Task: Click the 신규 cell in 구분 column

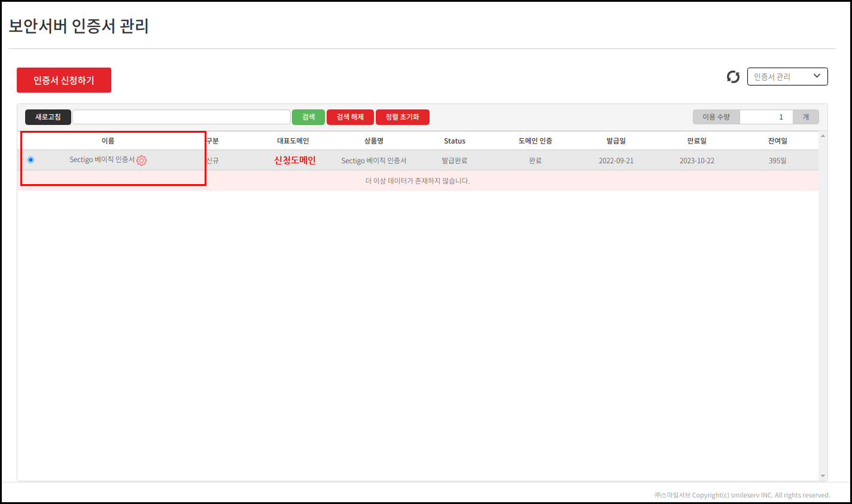Action: pos(212,161)
